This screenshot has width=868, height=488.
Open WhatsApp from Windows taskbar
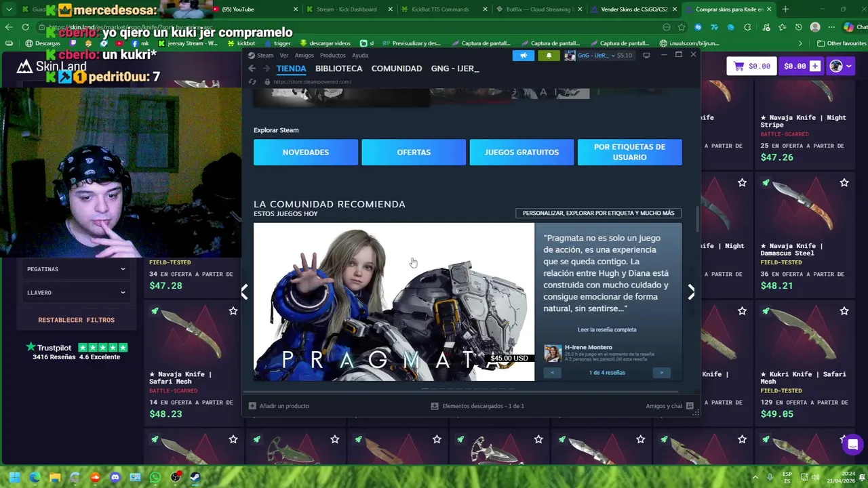pyautogui.click(x=155, y=477)
